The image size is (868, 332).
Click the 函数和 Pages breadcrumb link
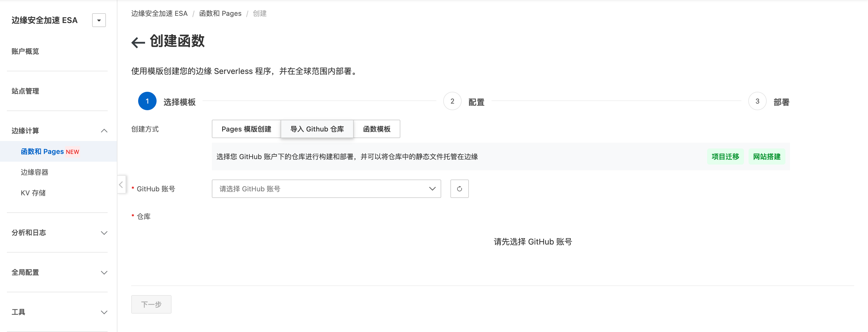pos(220,14)
